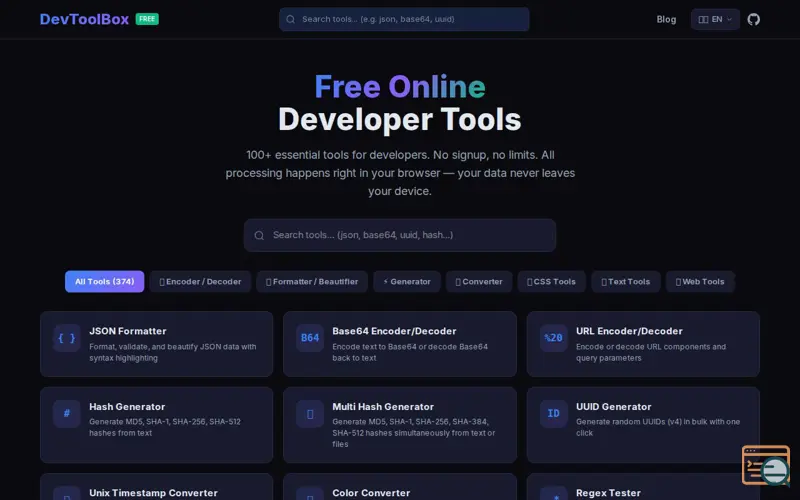Filter by CSS Tools category
Screen dimensions: 800x500
(x=551, y=282)
